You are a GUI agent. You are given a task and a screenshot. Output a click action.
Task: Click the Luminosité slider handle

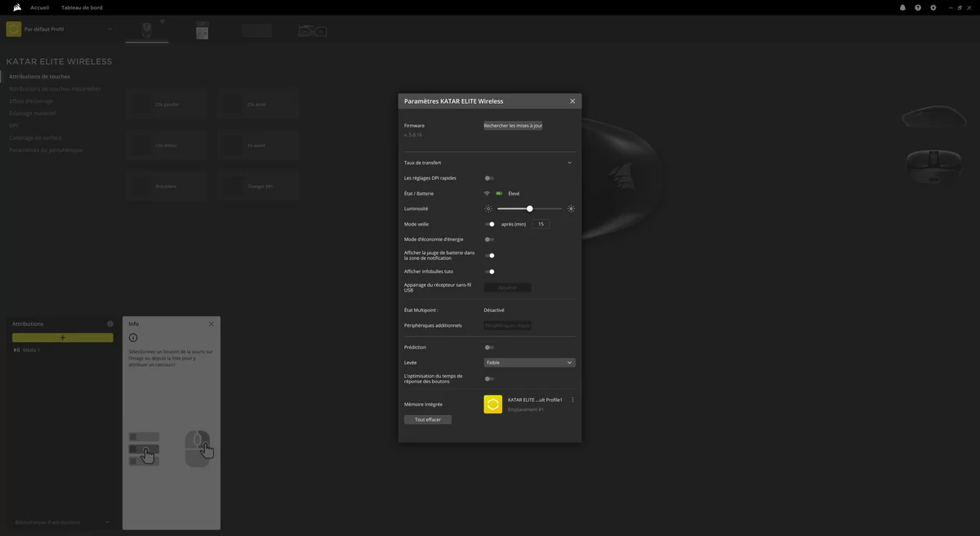(530, 208)
